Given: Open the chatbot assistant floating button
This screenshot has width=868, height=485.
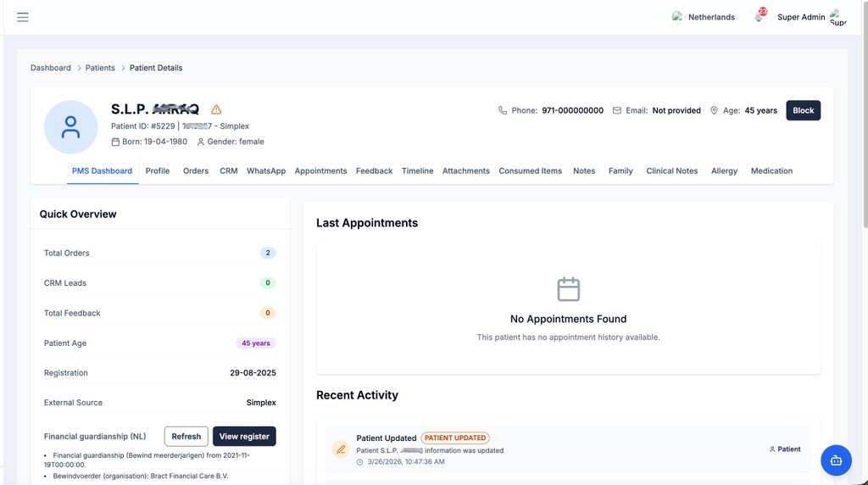Looking at the screenshot, I should [836, 460].
